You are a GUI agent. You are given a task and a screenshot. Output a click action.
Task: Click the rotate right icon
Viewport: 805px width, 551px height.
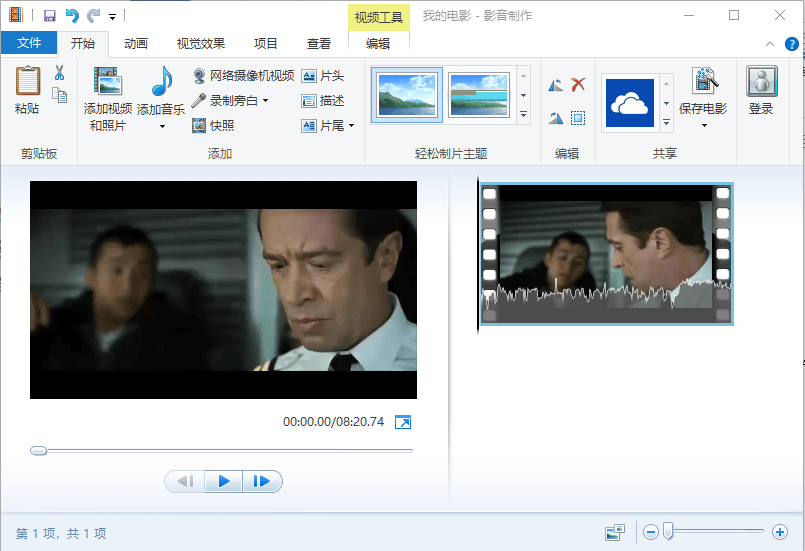pos(555,118)
